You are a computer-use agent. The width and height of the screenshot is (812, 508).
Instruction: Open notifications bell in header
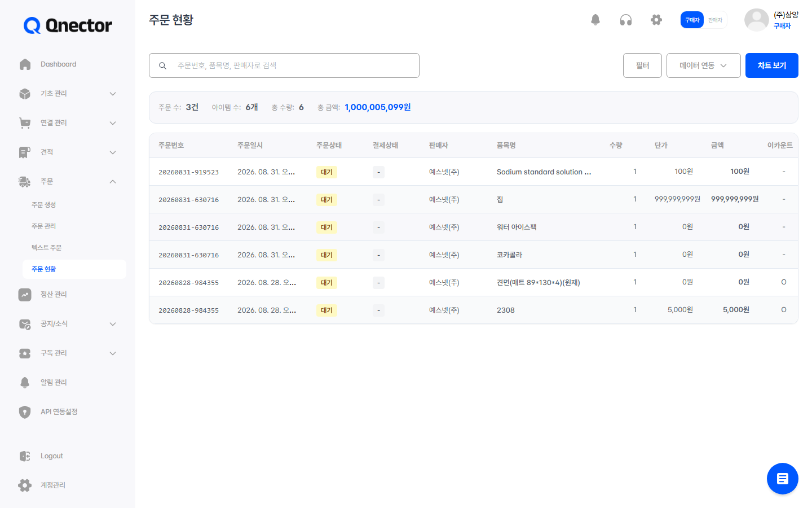595,20
